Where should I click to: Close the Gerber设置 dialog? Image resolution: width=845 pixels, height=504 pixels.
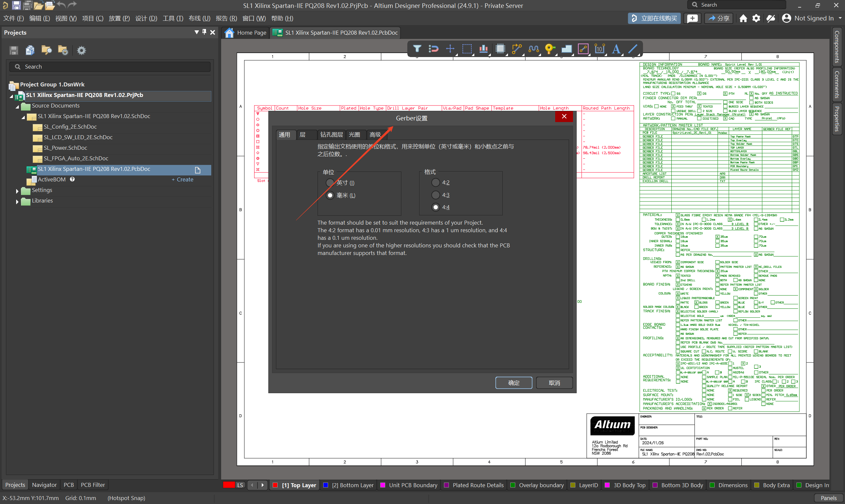point(564,116)
